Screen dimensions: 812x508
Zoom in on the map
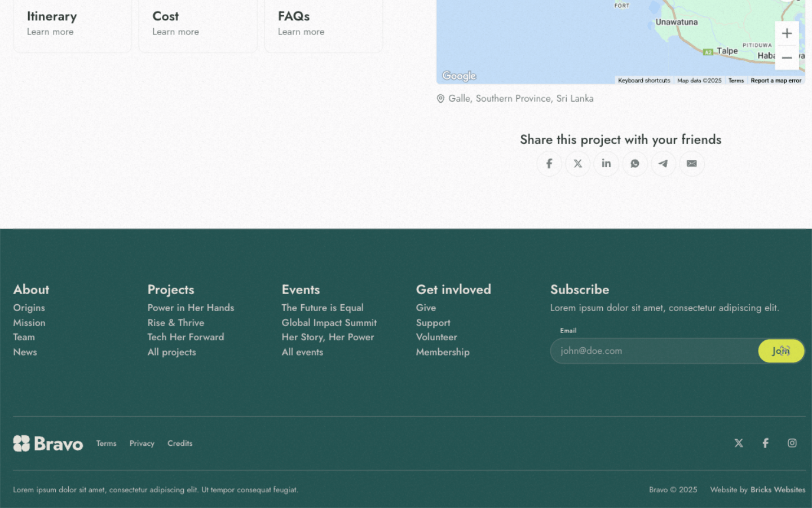point(787,33)
